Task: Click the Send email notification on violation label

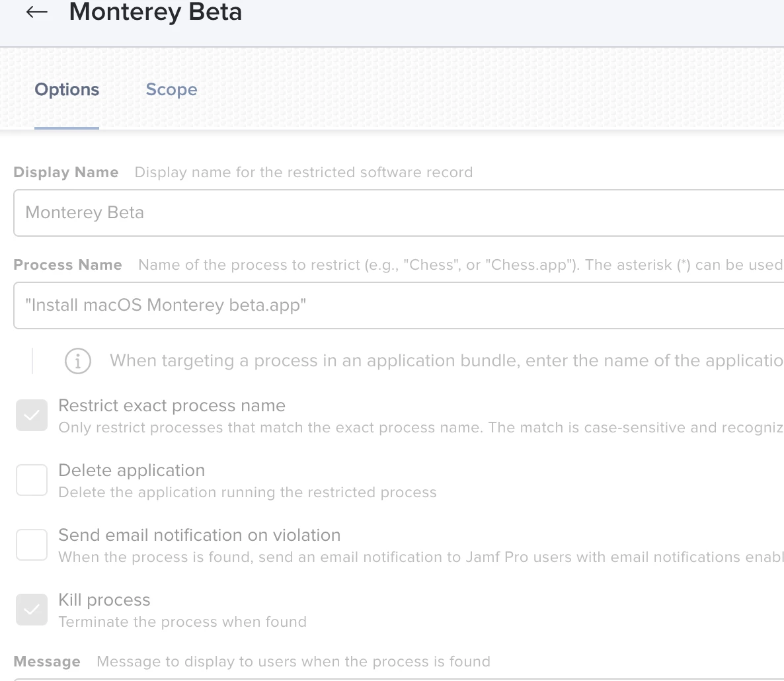Action: pos(200,535)
